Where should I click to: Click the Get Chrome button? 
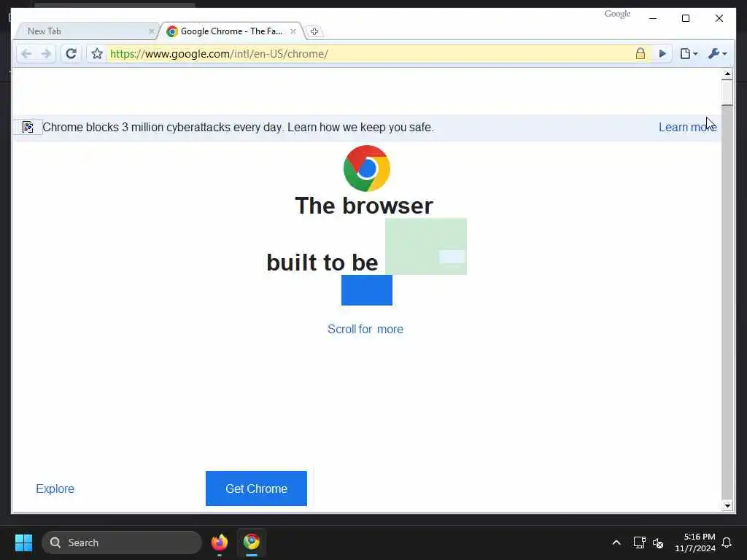coord(256,489)
